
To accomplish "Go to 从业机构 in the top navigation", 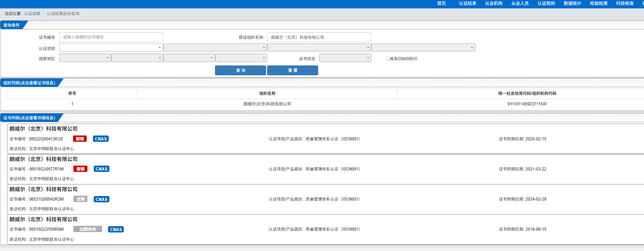I will [494, 4].
